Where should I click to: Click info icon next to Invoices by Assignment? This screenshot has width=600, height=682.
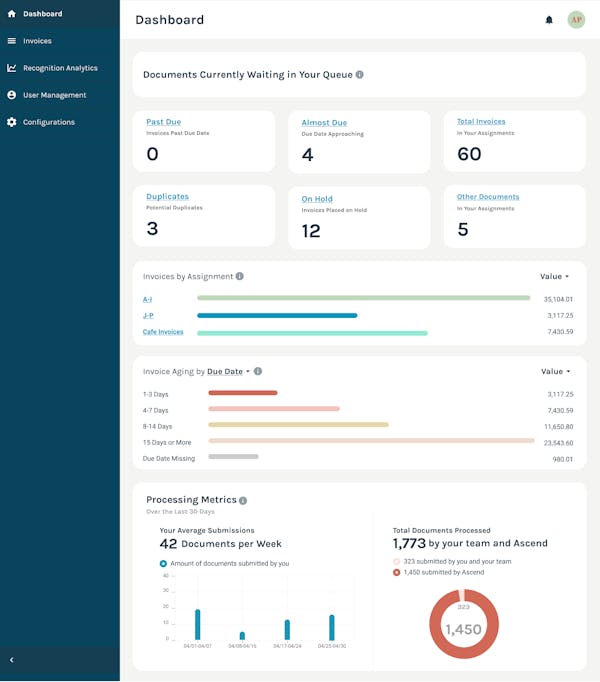(240, 276)
